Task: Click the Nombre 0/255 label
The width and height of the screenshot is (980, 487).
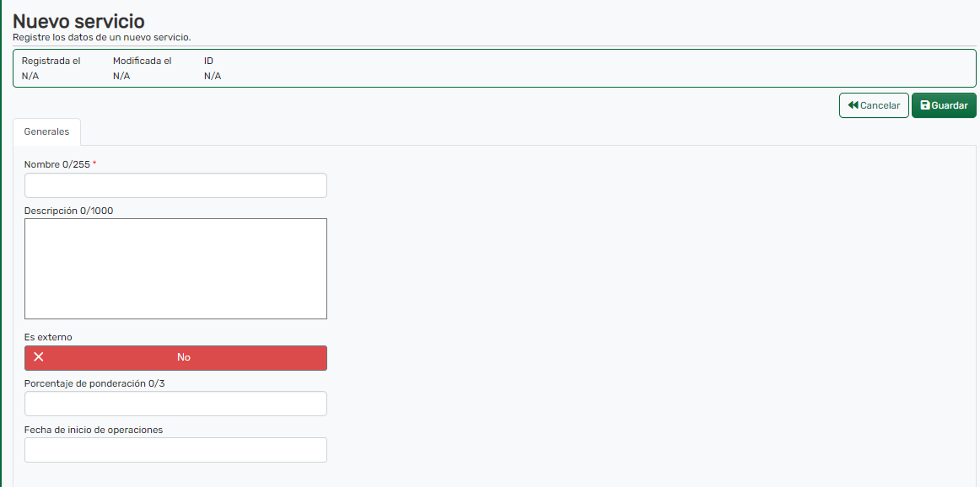Action: [57, 164]
